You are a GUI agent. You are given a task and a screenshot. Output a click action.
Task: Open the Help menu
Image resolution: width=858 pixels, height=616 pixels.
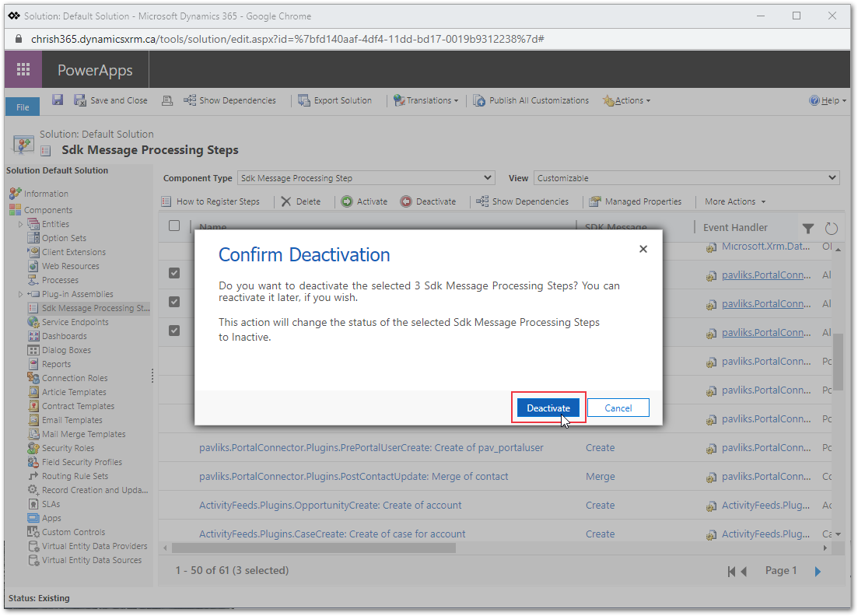[828, 100]
